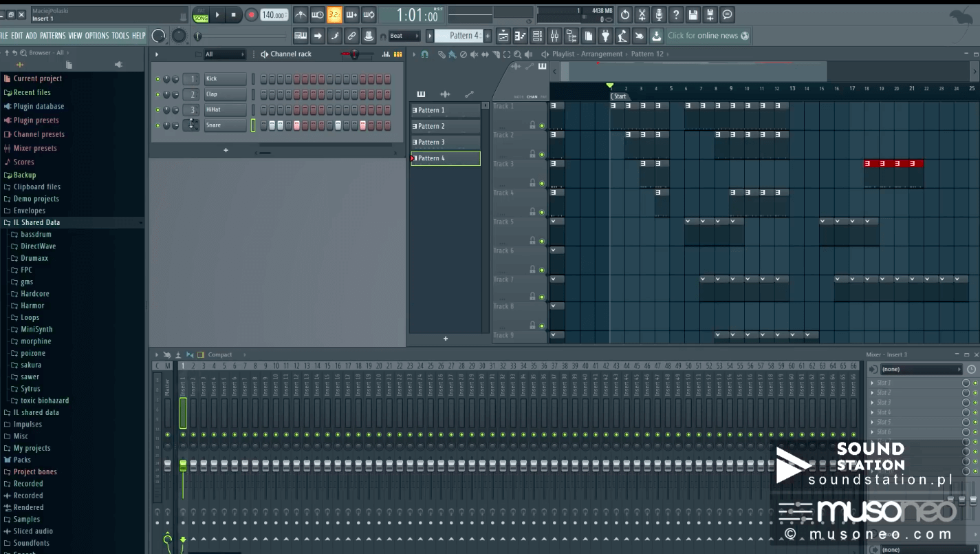The image size is (980, 554).
Task: Open the Kick channel button
Action: tap(225, 79)
